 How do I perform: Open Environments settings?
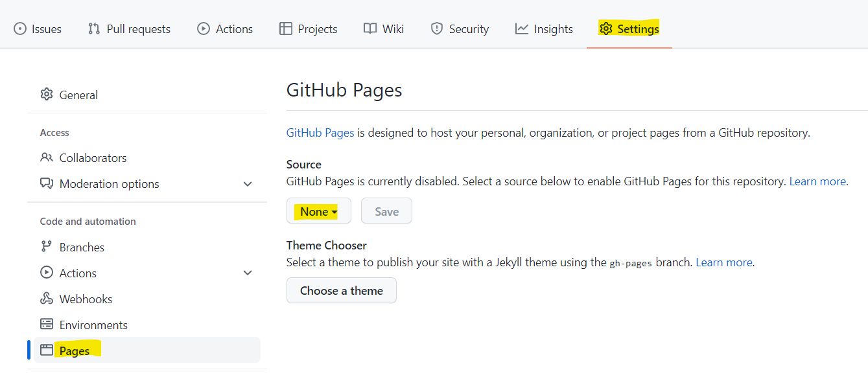[x=147, y=325]
